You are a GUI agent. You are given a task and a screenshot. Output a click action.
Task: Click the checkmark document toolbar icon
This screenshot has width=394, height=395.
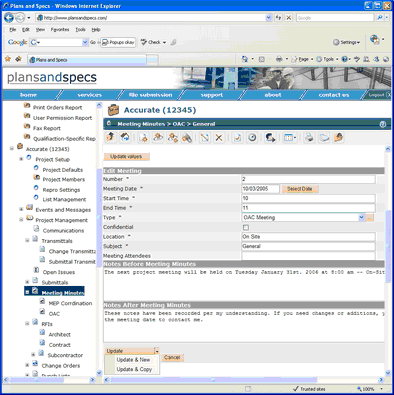tap(237, 137)
